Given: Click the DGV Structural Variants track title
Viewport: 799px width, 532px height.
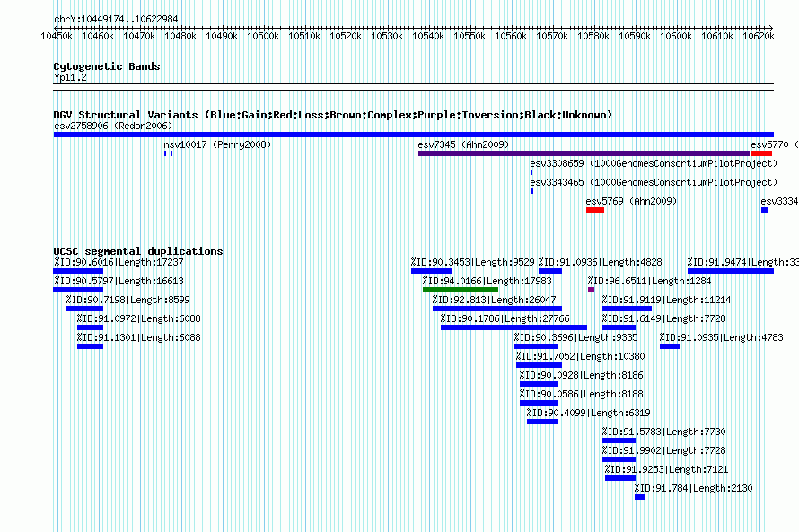Looking at the screenshot, I should pyautogui.click(x=333, y=115).
